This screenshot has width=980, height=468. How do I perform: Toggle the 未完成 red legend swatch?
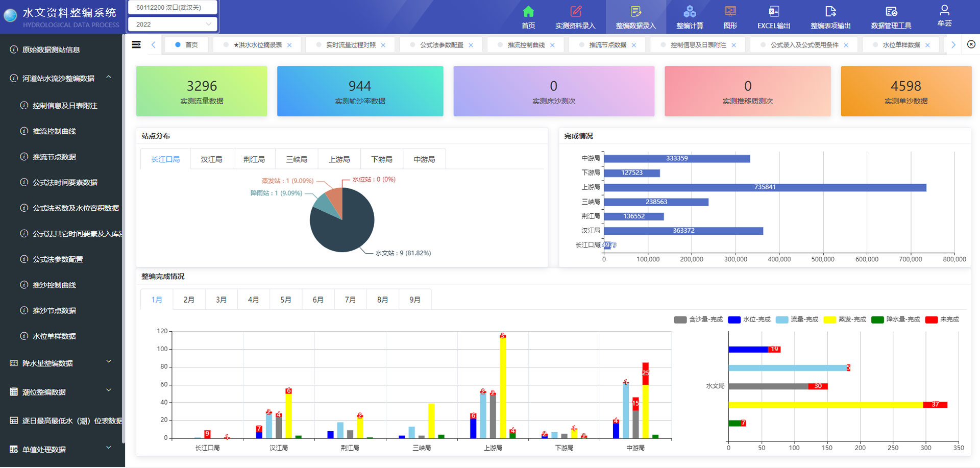click(931, 319)
